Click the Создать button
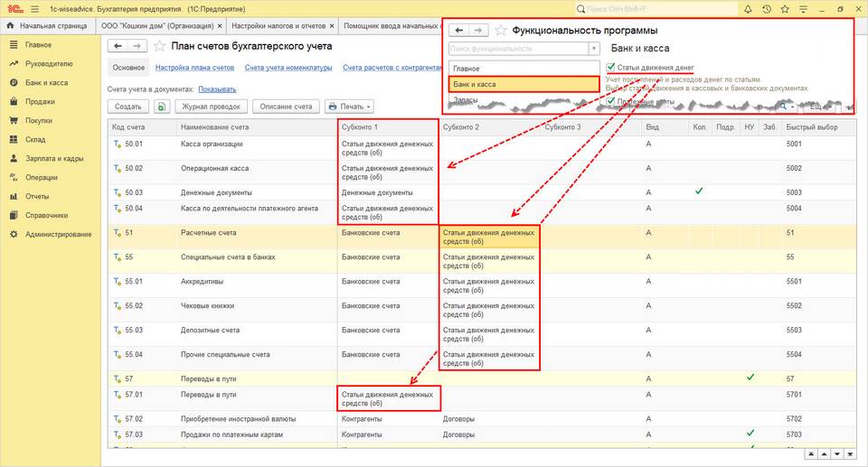Image resolution: width=868 pixels, height=467 pixels. (127, 107)
